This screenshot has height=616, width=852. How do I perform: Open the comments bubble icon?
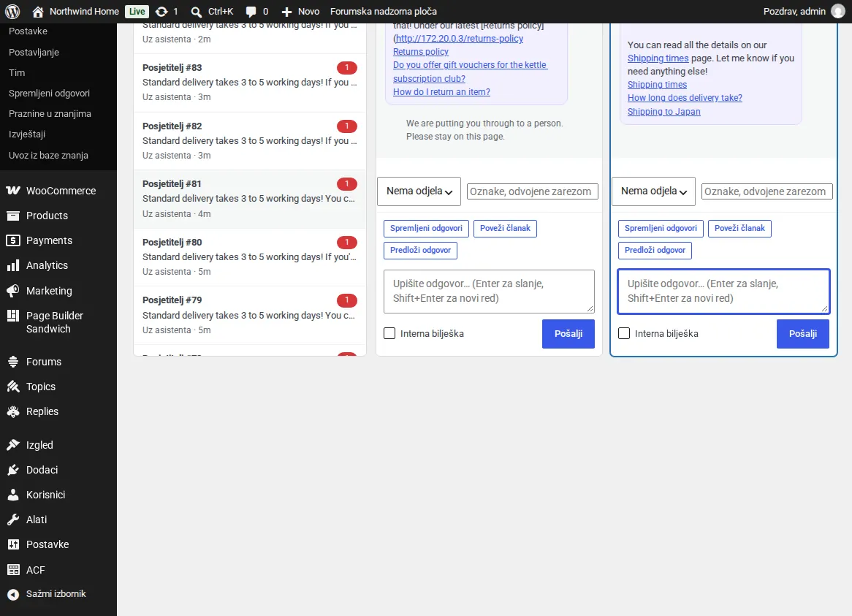pyautogui.click(x=251, y=12)
